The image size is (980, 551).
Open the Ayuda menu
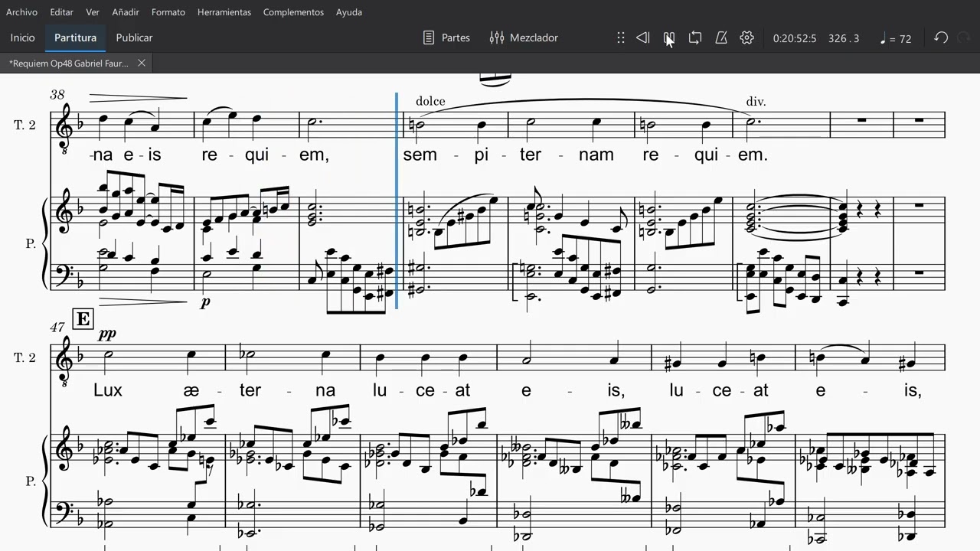(x=349, y=12)
